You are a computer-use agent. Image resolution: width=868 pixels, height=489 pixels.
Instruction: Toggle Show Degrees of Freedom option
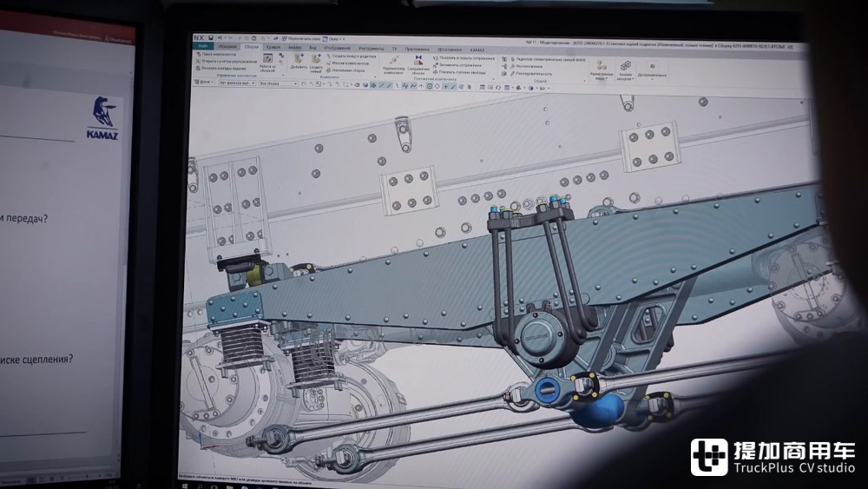[462, 72]
